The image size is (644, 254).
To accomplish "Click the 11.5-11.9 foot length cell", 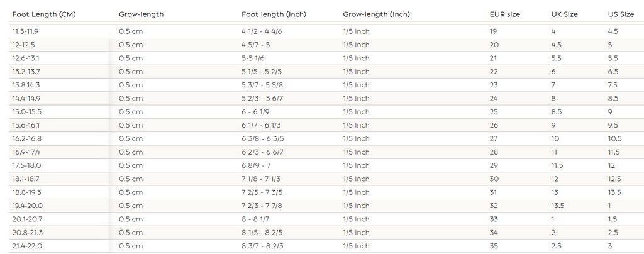I will pos(25,31).
